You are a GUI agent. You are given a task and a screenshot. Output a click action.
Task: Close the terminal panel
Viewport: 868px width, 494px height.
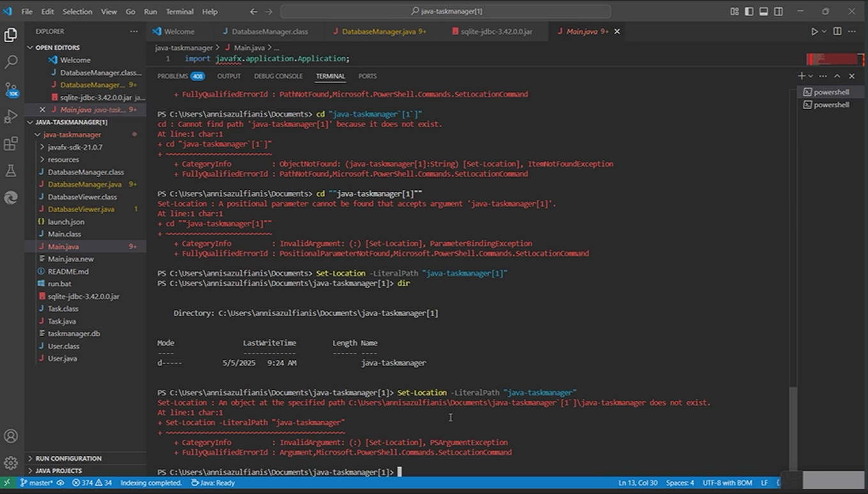coord(851,76)
